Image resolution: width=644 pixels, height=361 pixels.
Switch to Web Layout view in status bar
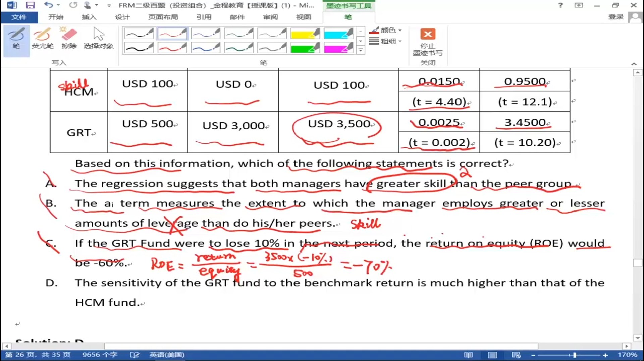(516, 355)
